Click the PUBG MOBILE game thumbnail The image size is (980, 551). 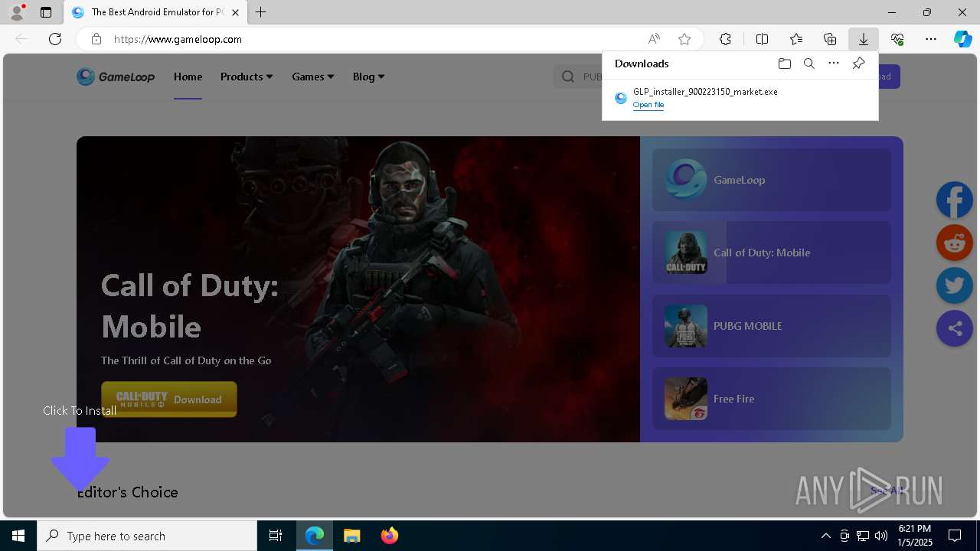point(686,326)
